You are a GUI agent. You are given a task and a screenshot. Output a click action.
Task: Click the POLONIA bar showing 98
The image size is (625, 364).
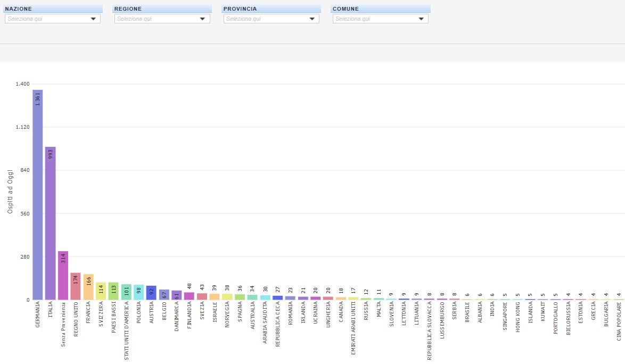tap(139, 292)
